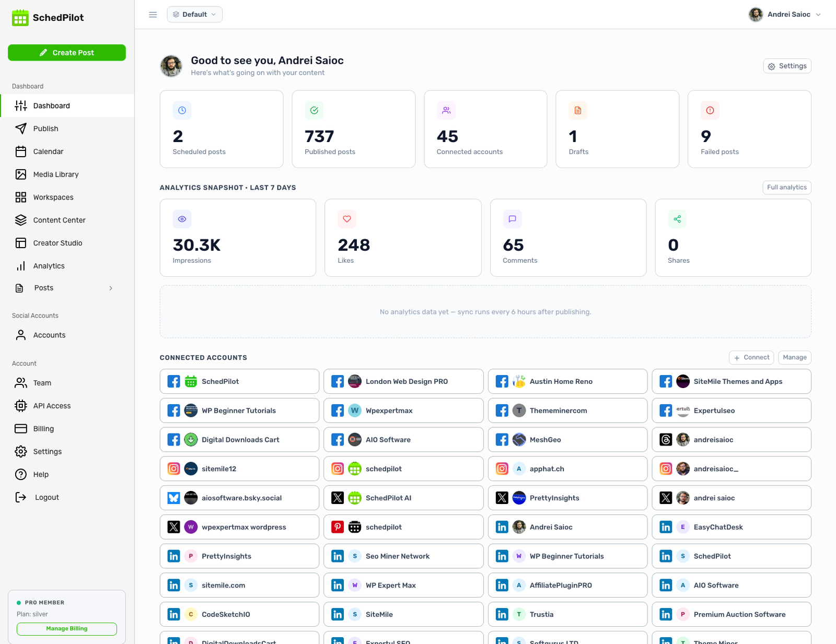Click the eye icon on Impressions card
Screen dimensions: 836x644
pos(182,219)
